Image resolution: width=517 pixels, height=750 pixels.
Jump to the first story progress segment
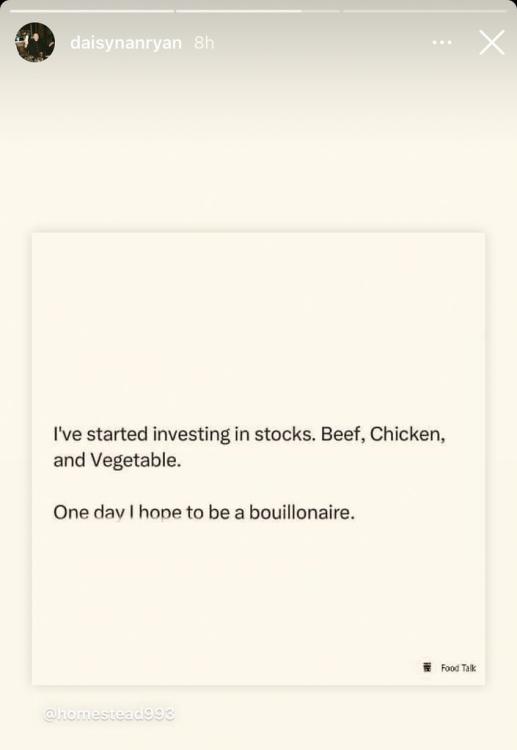92,11
